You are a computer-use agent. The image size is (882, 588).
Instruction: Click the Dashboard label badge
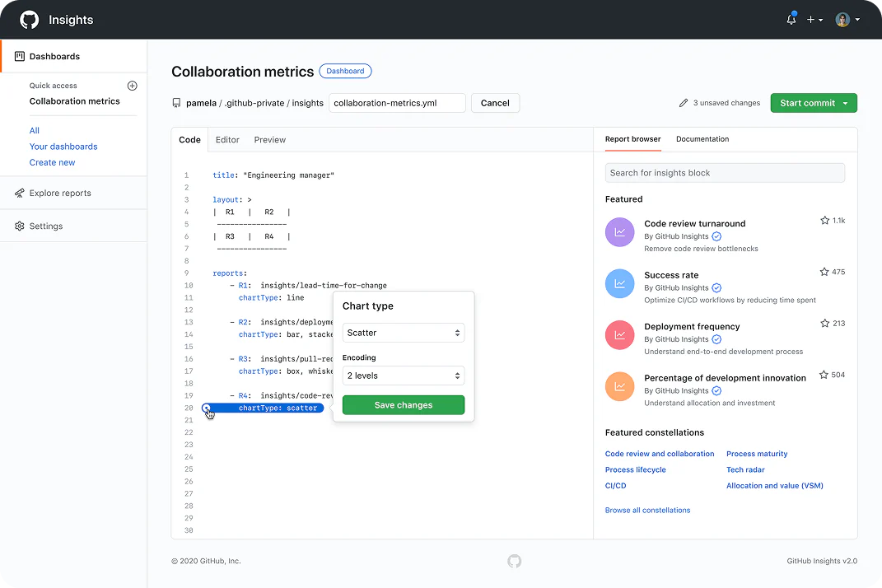345,71
